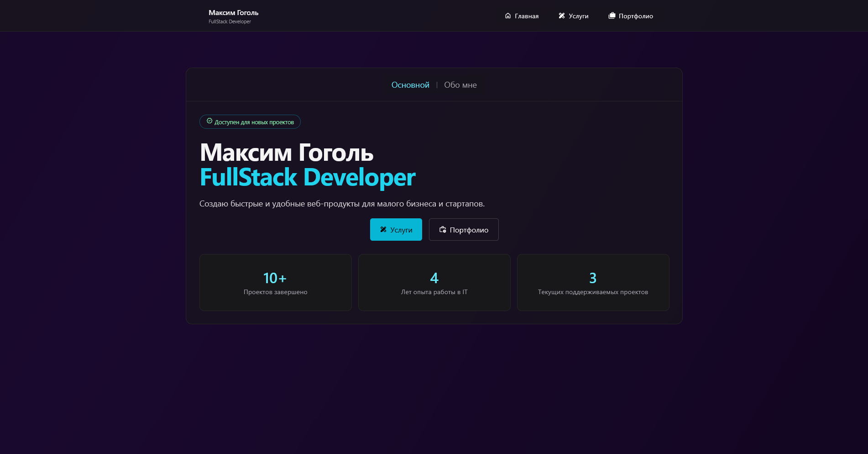
Task: Click the 10+ statistic number
Action: [275, 278]
